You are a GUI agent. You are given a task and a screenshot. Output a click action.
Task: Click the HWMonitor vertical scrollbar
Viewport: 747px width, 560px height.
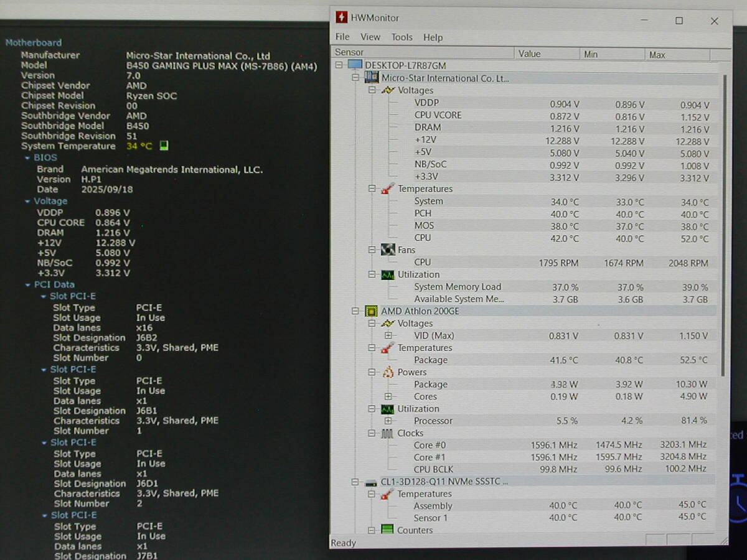click(723, 225)
